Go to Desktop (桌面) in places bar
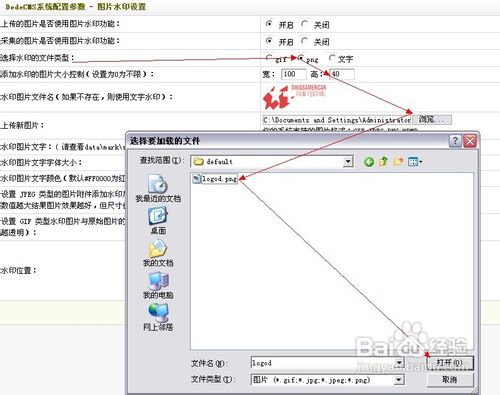This screenshot has width=500, height=395. tap(158, 221)
